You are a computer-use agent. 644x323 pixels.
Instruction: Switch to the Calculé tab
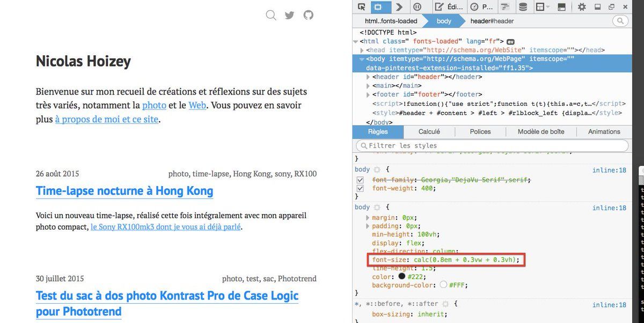point(429,131)
